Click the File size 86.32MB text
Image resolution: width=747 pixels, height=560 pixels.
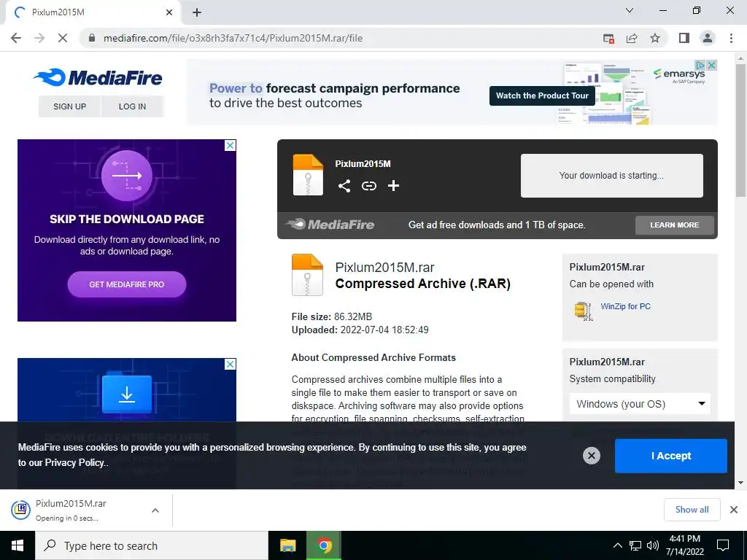pyautogui.click(x=332, y=316)
